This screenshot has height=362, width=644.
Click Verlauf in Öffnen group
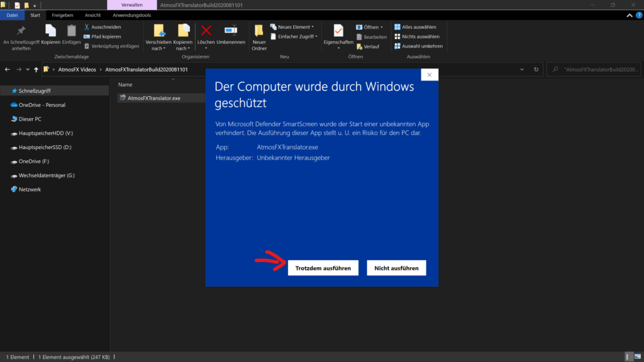(367, 47)
